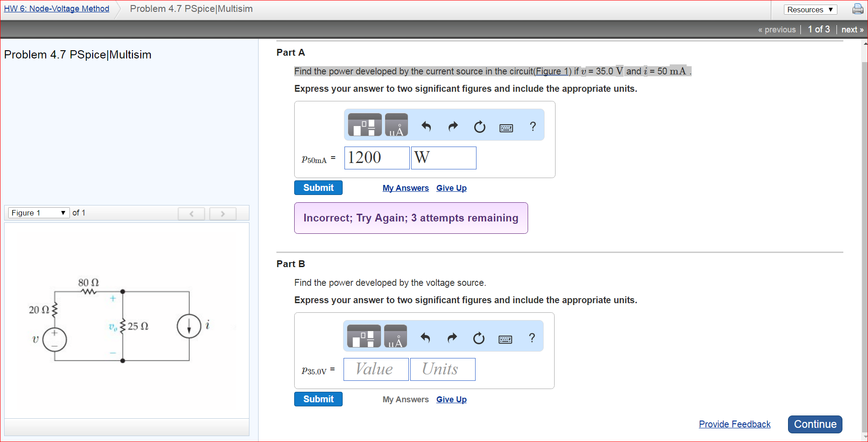Open the equation template icon in Part A toolbar

click(364, 124)
